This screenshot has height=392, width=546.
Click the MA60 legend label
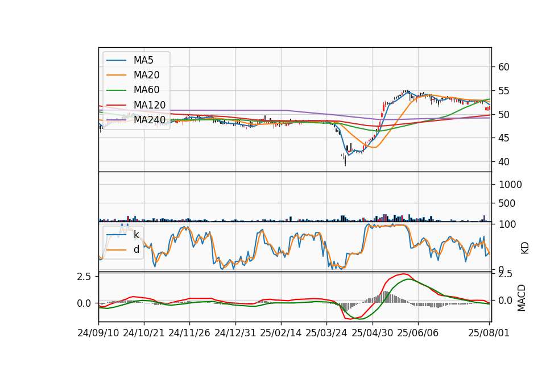pyautogui.click(x=146, y=90)
